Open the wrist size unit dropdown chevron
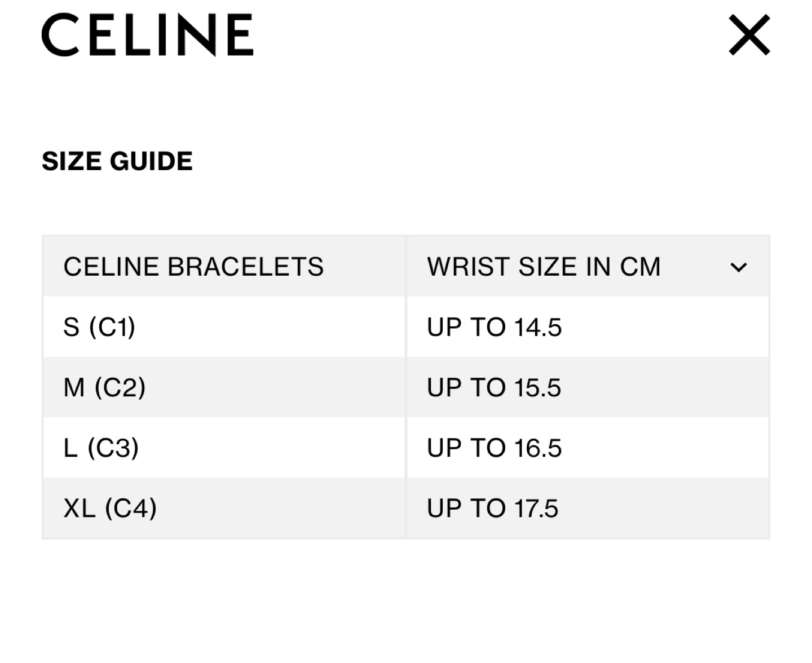Image resolution: width=812 pixels, height=663 pixels. 738,267
